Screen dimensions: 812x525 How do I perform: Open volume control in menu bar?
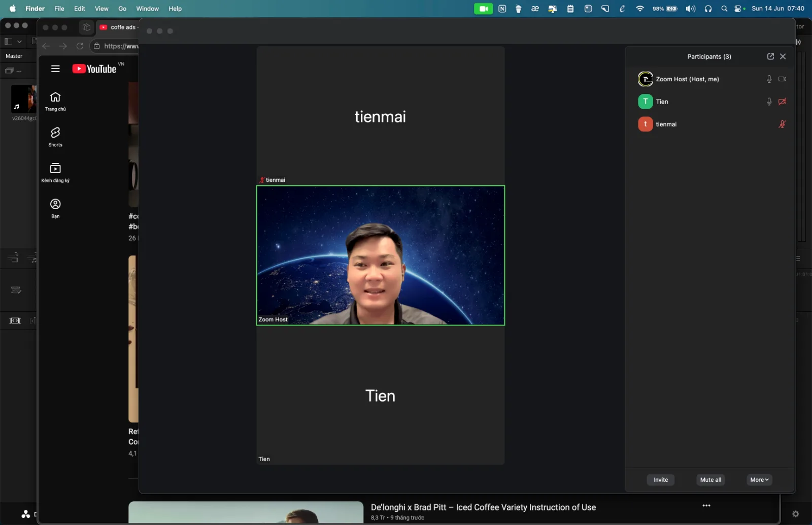pos(690,9)
